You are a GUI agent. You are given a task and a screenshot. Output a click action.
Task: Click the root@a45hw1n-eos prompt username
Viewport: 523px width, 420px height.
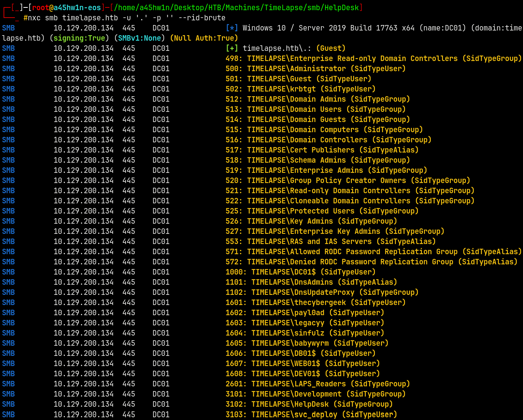[66, 7]
